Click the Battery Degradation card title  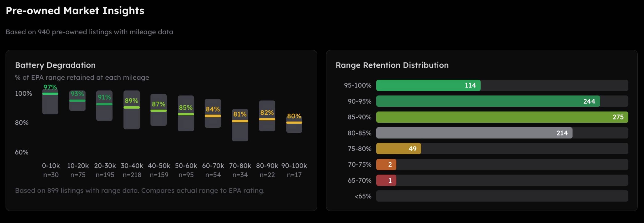click(55, 65)
